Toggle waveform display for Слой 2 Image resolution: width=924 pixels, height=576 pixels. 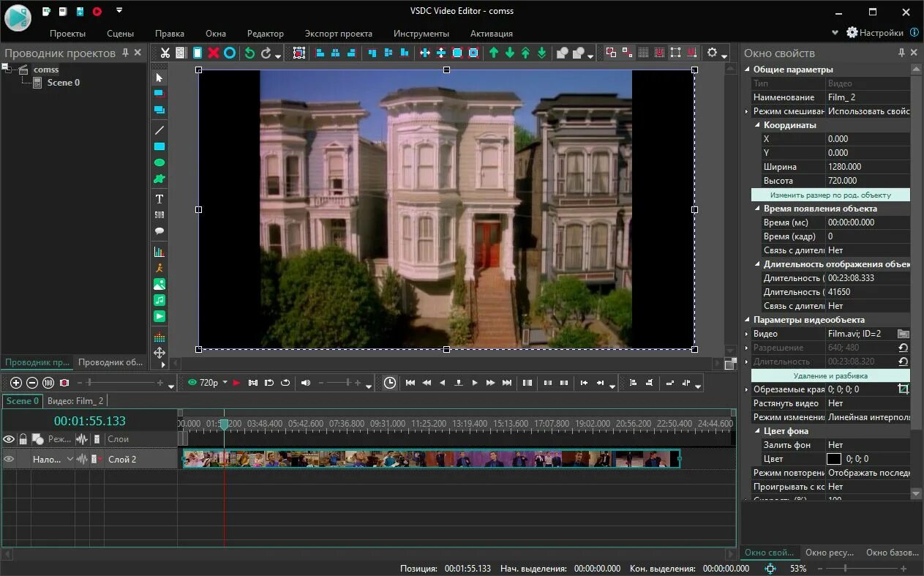pos(80,459)
